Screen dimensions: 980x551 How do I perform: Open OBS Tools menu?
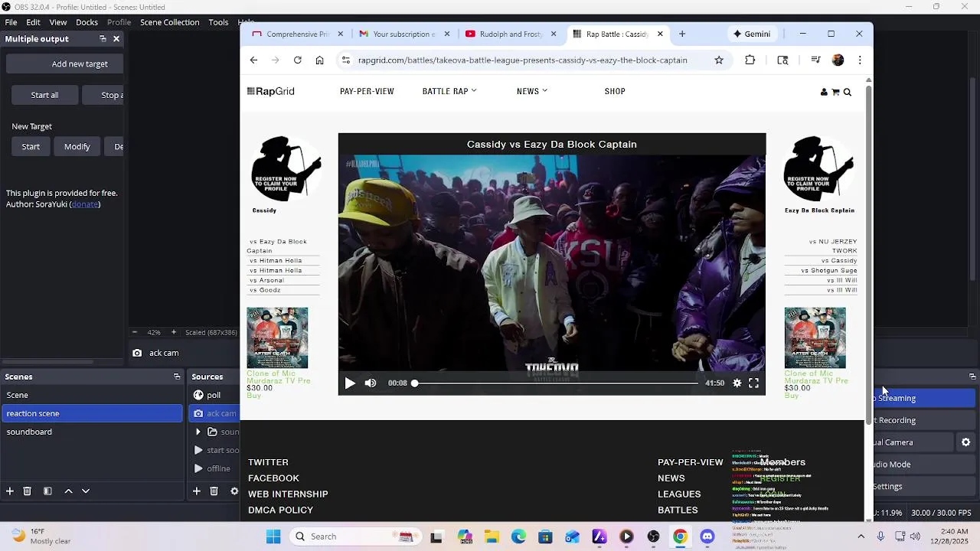pyautogui.click(x=219, y=22)
